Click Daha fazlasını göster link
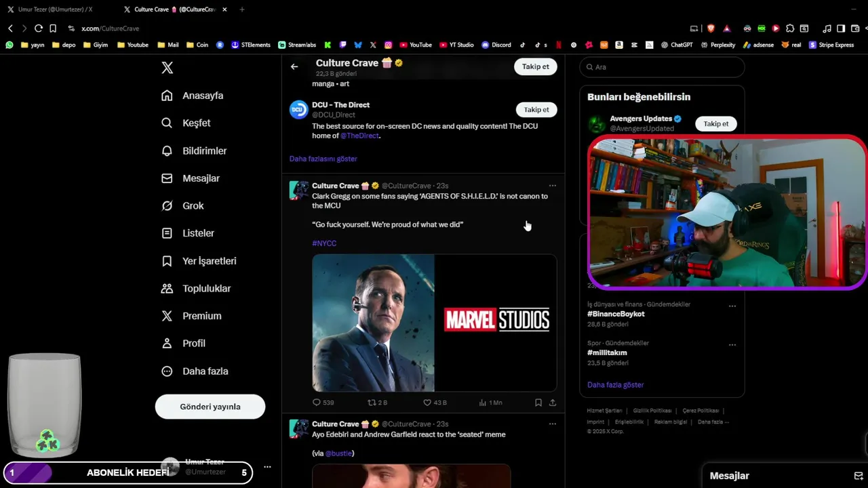This screenshot has height=488, width=868. 323,159
